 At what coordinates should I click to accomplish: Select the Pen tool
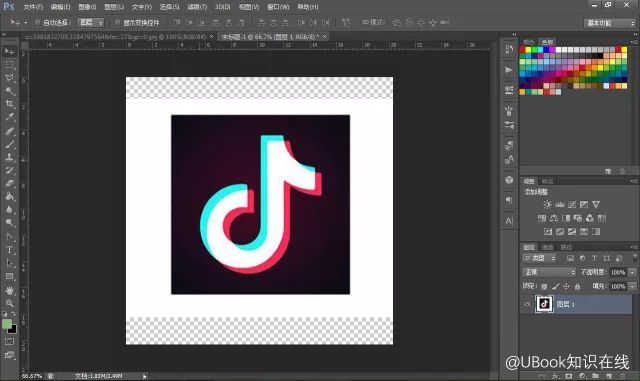[x=9, y=237]
